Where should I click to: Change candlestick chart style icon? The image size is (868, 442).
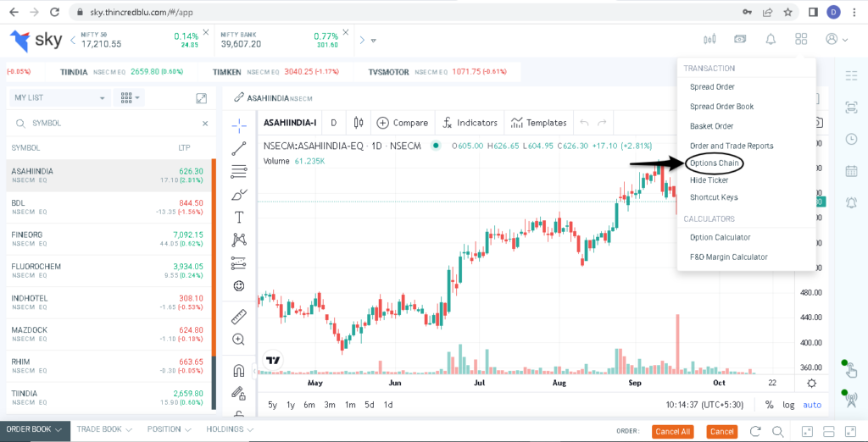359,123
